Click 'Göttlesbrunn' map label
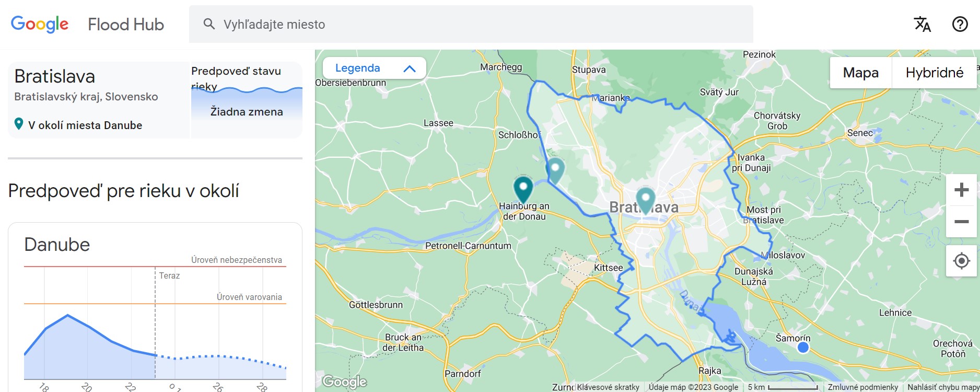 [x=376, y=305]
